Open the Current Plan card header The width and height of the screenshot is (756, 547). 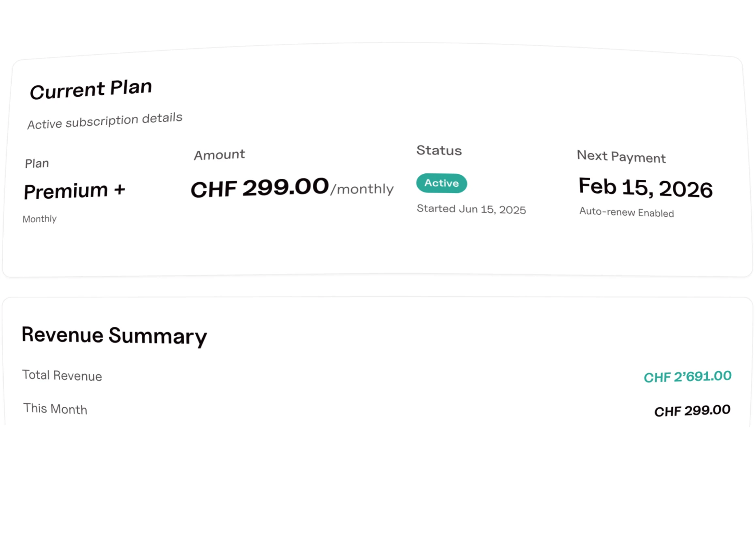coord(91,88)
